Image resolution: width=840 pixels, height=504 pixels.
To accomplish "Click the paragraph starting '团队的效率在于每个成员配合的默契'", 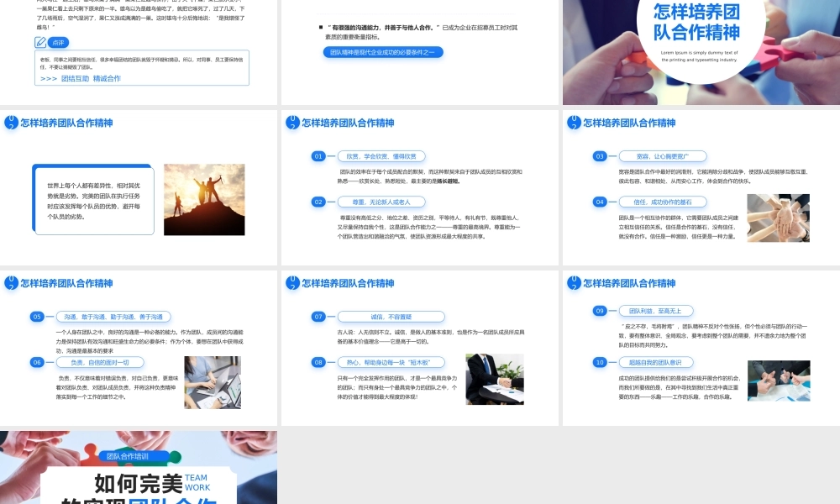I will pos(429,176).
